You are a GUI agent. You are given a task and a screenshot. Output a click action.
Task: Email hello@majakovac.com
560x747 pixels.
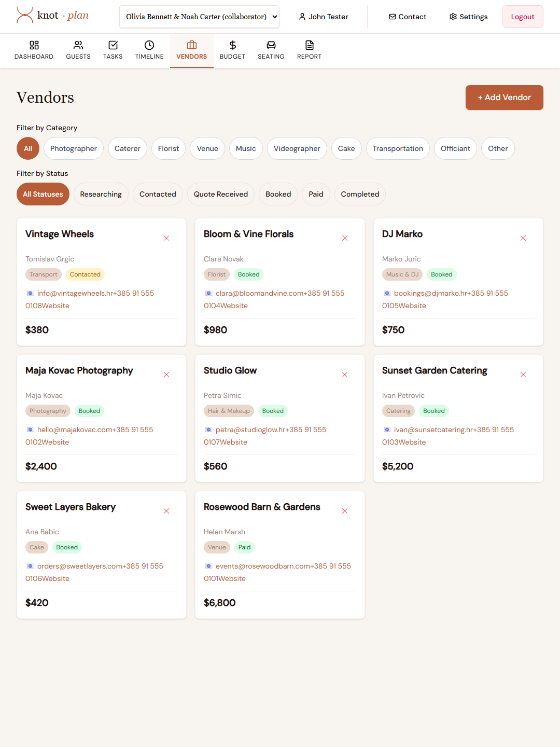75,430
